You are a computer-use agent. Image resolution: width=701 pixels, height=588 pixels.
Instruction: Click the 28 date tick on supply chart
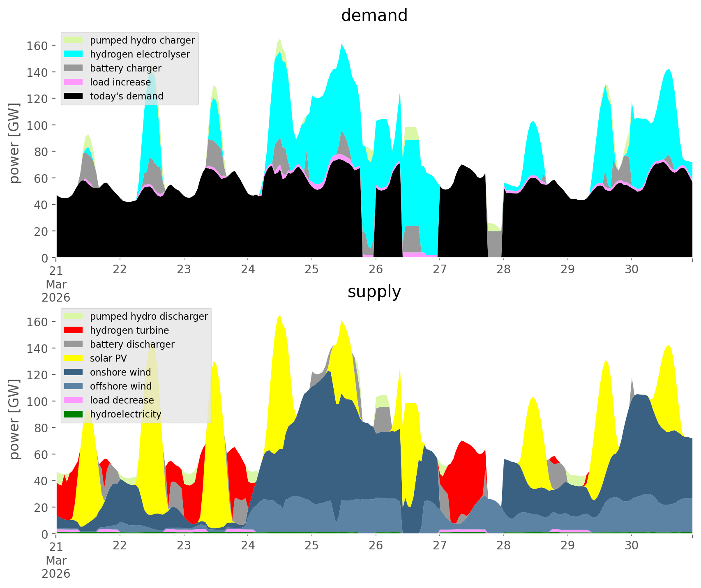pos(503,546)
